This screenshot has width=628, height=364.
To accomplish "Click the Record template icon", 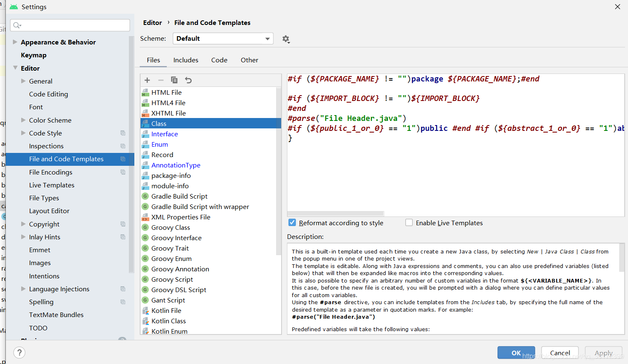I will click(145, 155).
